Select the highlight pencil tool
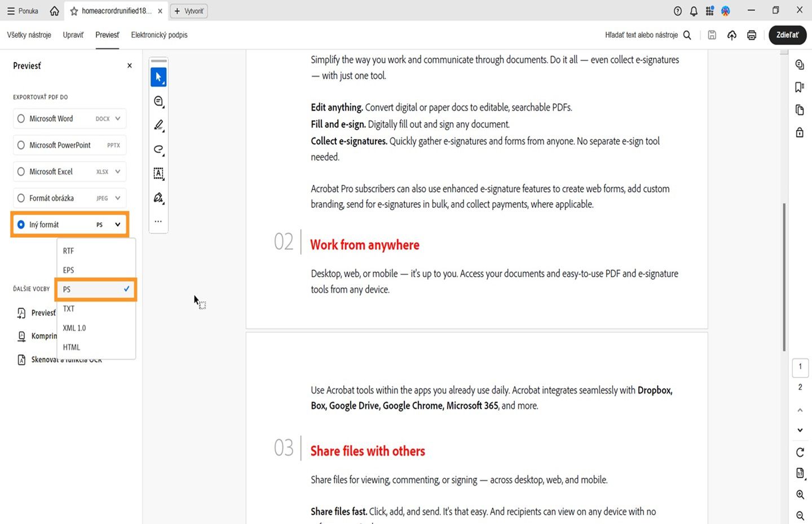This screenshot has width=812, height=524. tap(158, 125)
